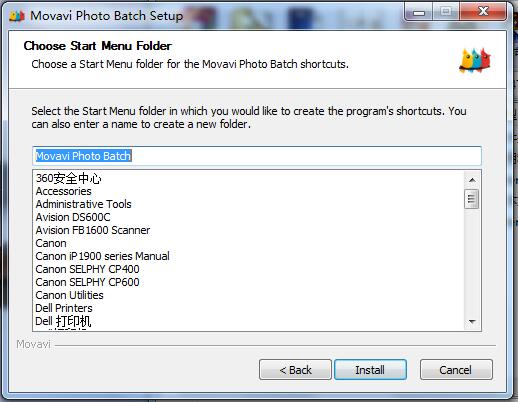Click the scrollbar up arrow
Viewport: 518px width, 402px height.
472,180
